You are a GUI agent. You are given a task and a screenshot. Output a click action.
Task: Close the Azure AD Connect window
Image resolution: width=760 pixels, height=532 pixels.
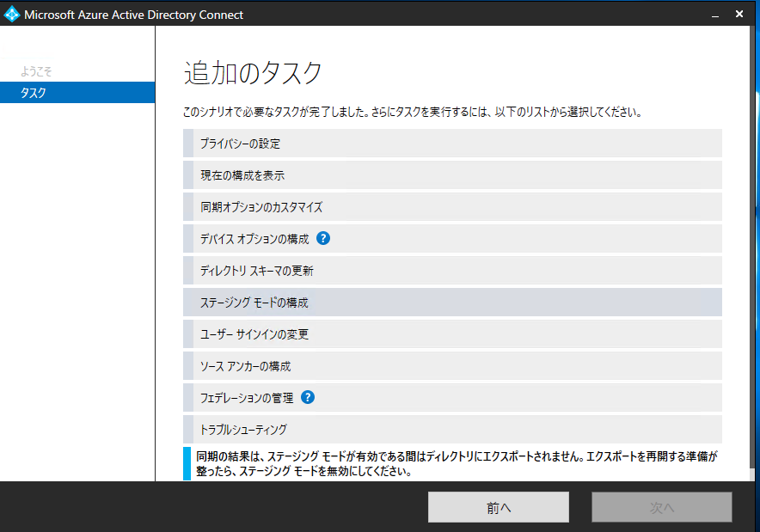tap(739, 14)
